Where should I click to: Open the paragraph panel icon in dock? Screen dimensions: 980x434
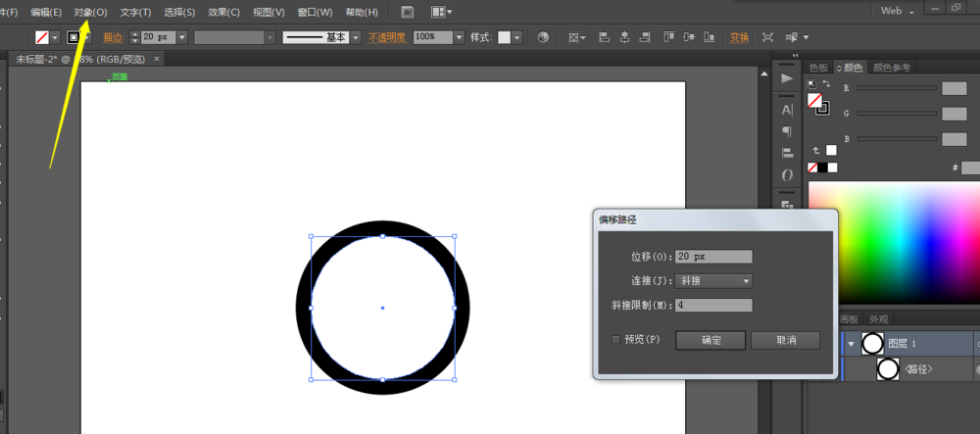[x=787, y=131]
